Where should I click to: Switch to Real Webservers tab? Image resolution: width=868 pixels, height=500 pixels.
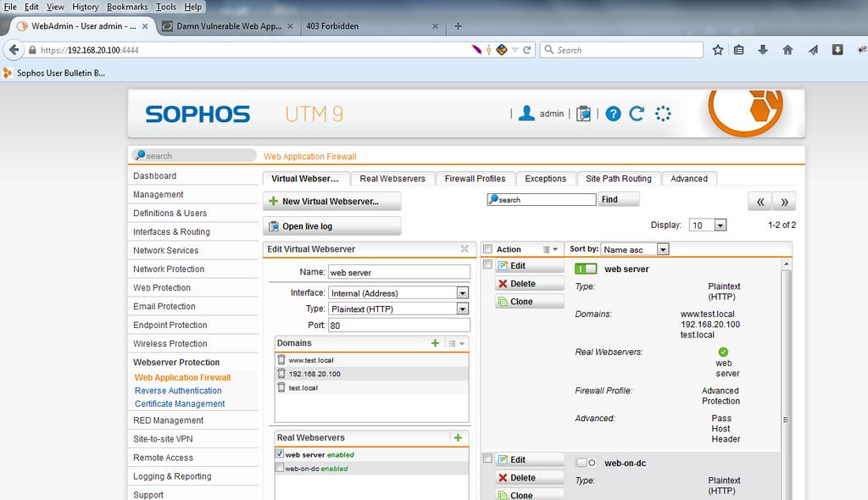392,179
